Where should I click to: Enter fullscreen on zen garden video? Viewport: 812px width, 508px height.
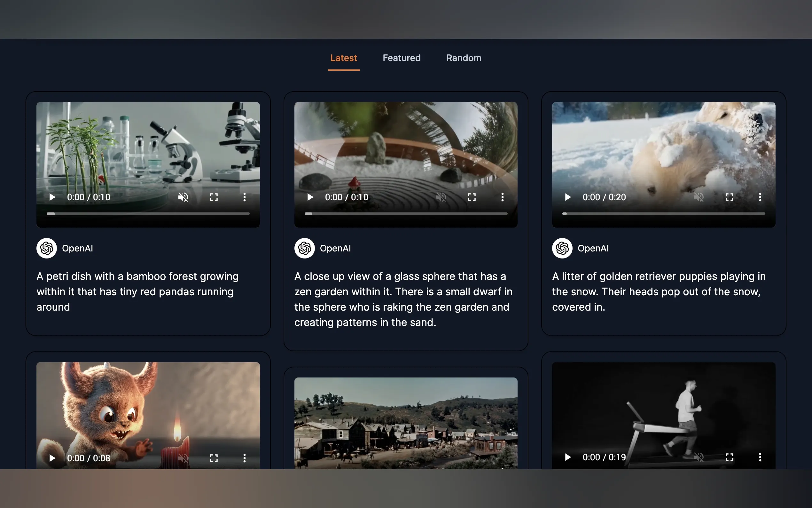point(472,197)
